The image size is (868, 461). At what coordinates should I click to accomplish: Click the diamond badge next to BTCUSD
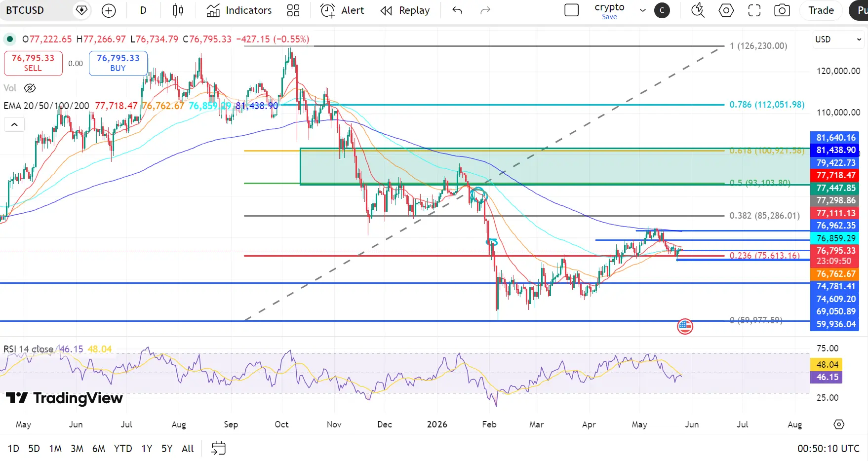(81, 10)
